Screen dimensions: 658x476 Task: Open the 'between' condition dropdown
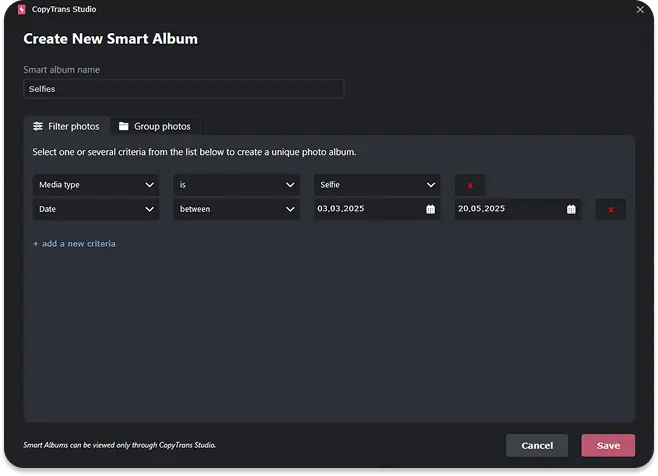(237, 209)
